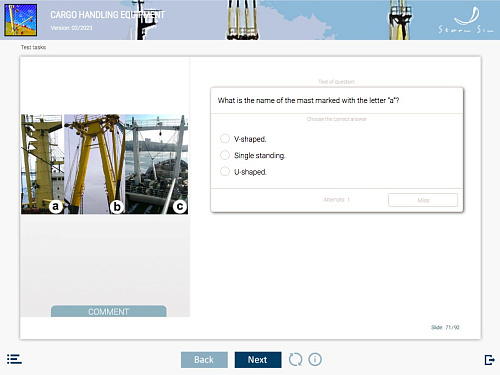Click the question text about mast a
The height and width of the screenshot is (375, 500).
click(x=308, y=100)
